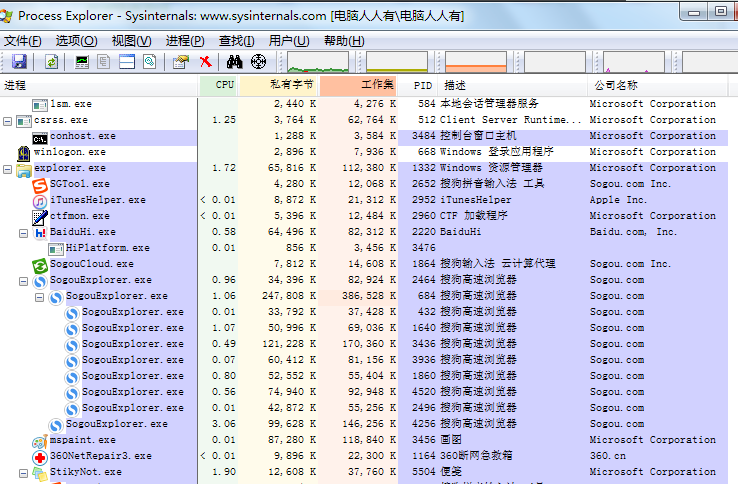Open the 进程(P) menu
The image size is (738, 484).
(x=185, y=41)
